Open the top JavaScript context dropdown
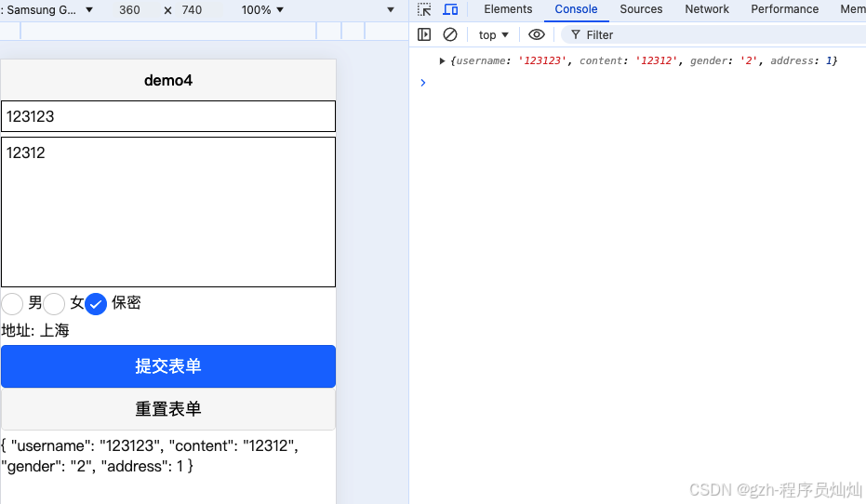866x504 pixels. tap(494, 34)
